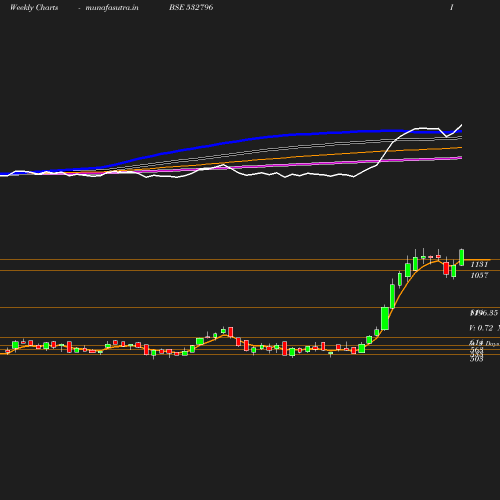Click the Weekly Charts title text
This screenshot has height=500, width=500.
point(34,8)
